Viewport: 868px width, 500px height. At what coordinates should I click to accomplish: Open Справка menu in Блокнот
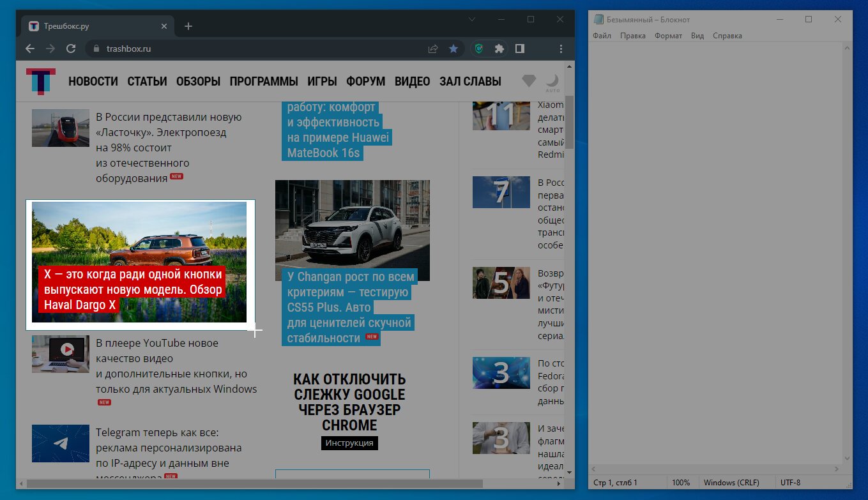[727, 36]
